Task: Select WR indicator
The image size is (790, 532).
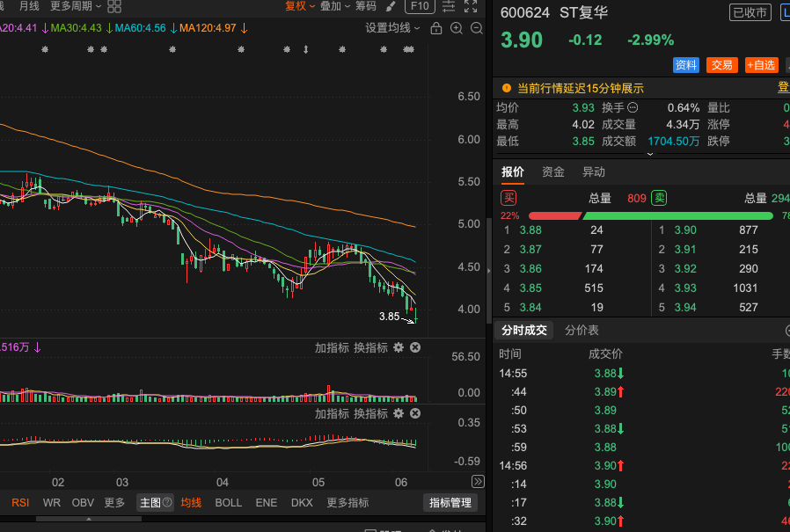Action: coord(51,503)
